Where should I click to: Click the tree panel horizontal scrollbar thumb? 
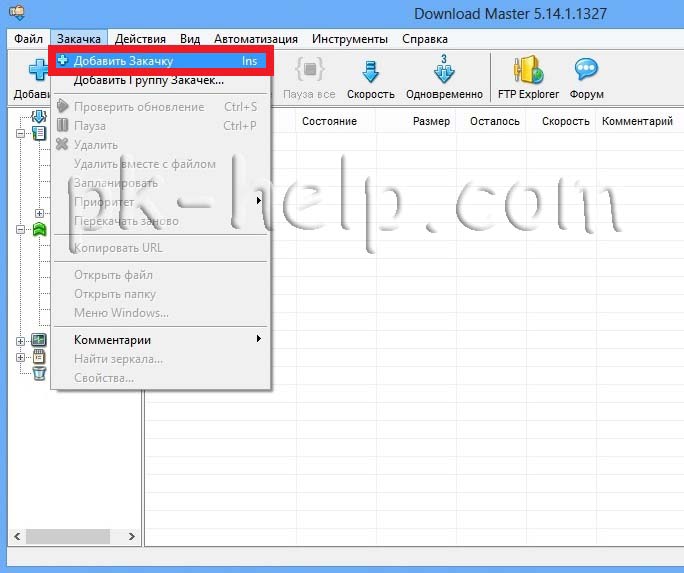click(68, 536)
